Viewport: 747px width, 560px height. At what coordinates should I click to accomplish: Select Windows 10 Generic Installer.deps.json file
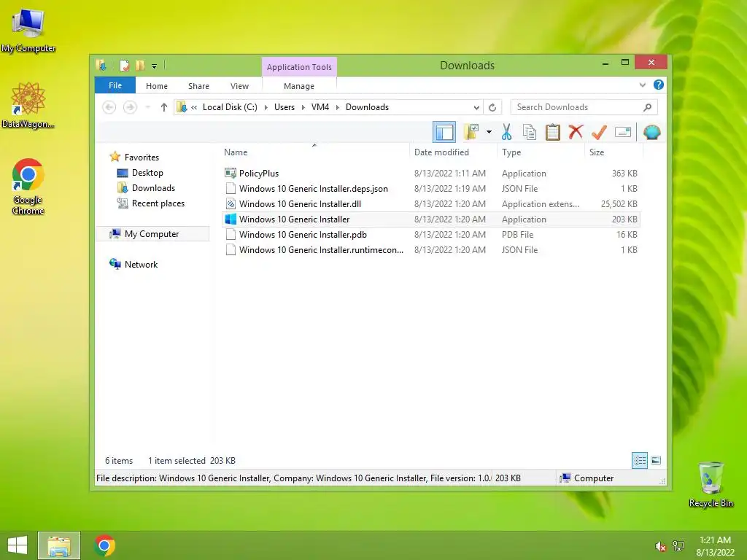click(x=430, y=189)
